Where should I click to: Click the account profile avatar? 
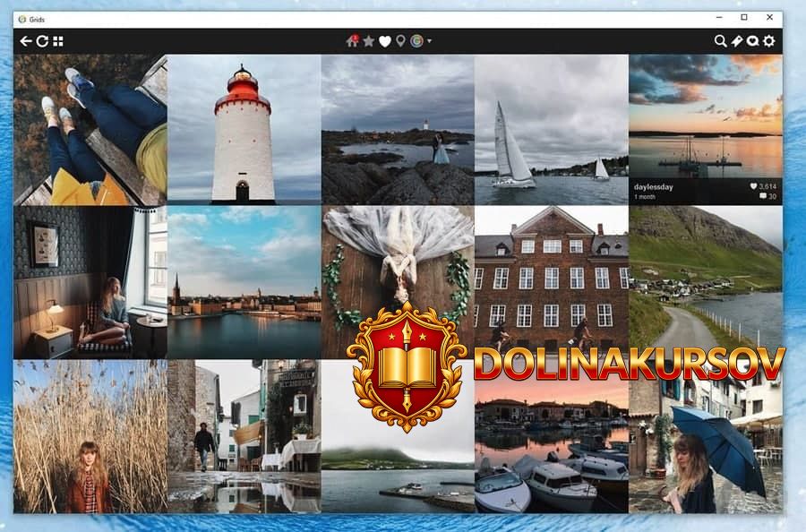pos(416,41)
